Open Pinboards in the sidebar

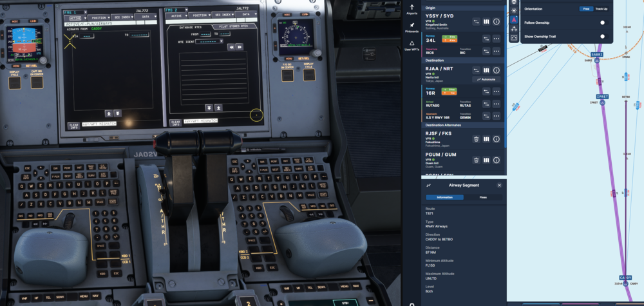click(x=412, y=27)
